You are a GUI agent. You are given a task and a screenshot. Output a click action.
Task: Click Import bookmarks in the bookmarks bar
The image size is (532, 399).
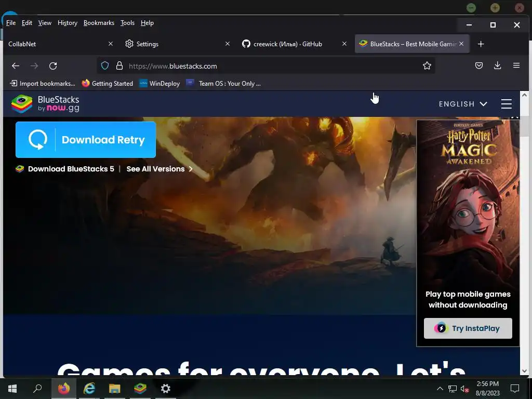coord(43,84)
